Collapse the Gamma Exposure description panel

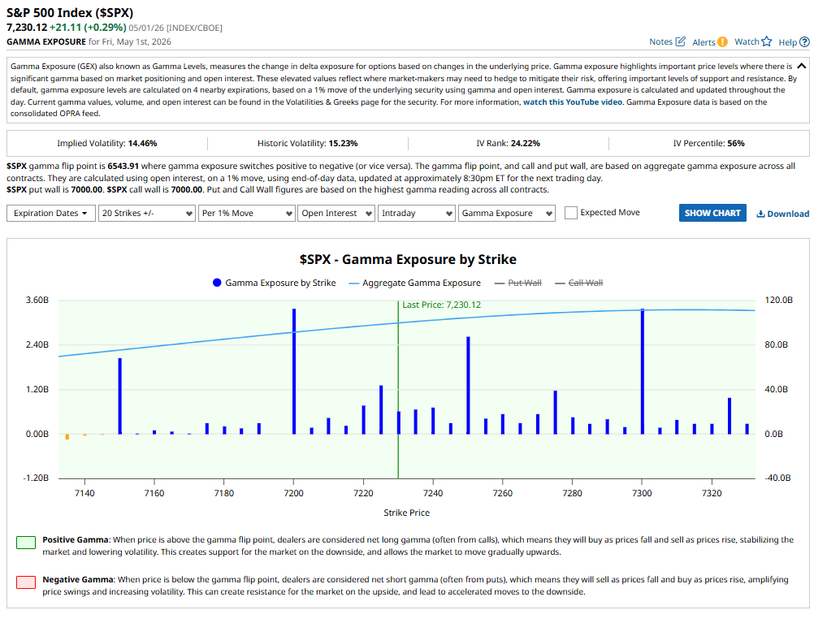tap(802, 66)
